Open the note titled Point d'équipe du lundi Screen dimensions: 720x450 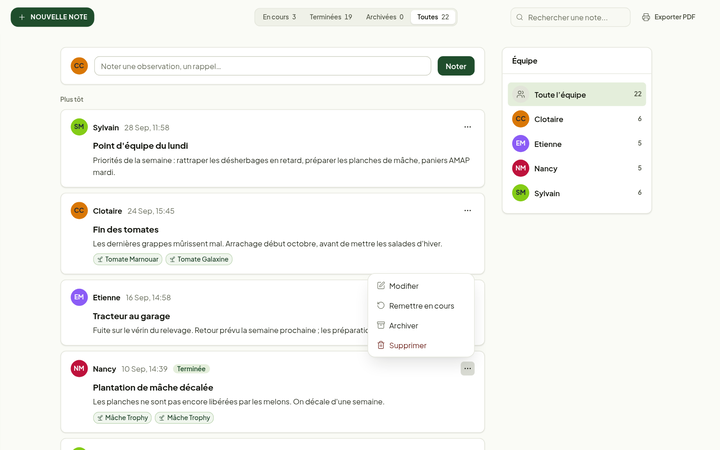click(141, 146)
